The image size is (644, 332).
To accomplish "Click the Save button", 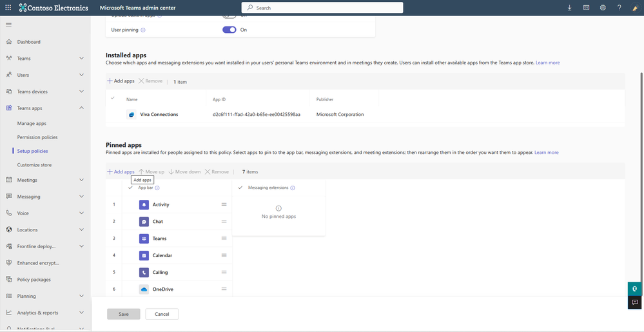I will pyautogui.click(x=124, y=314).
